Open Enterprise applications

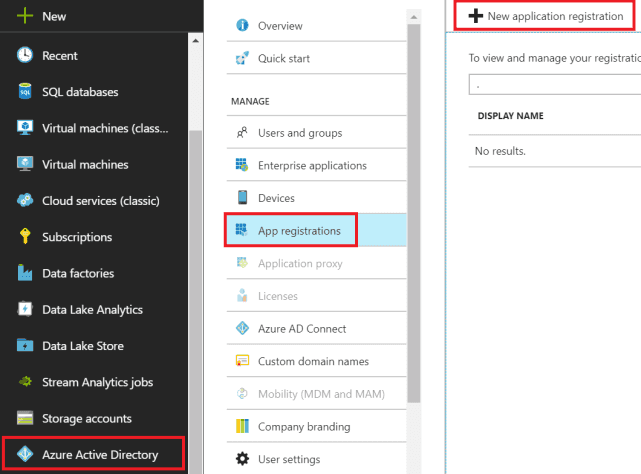tap(316, 165)
